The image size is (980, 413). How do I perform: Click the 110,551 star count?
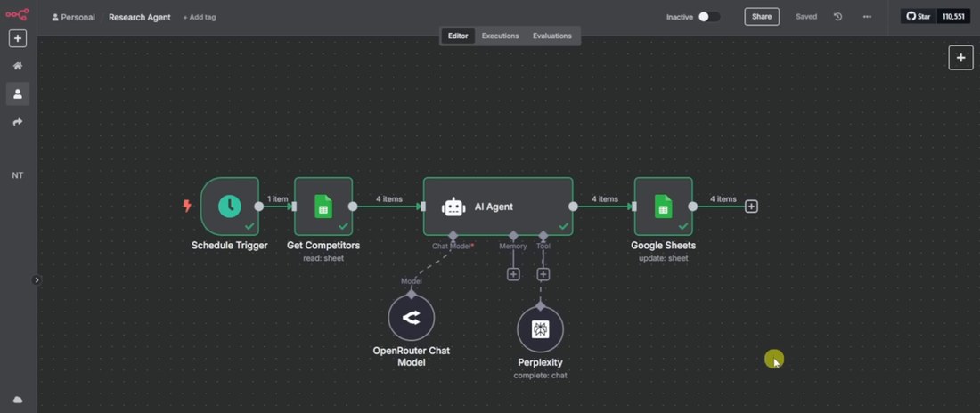[953, 17]
